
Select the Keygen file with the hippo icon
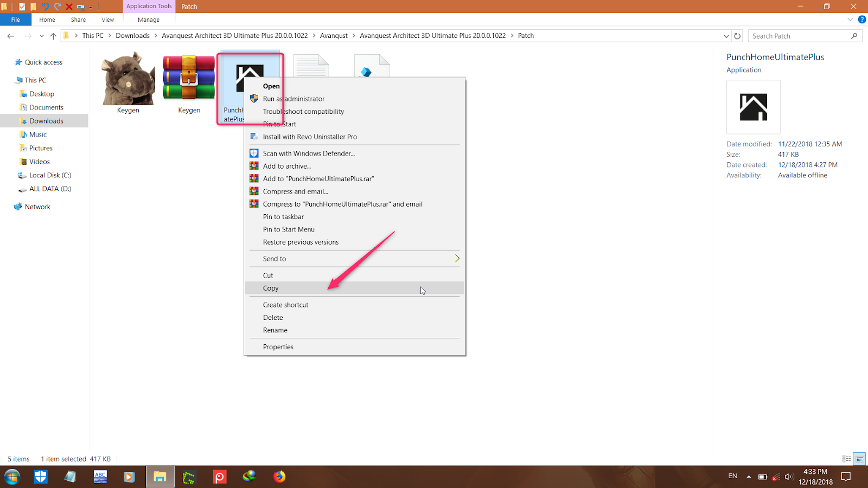click(128, 83)
